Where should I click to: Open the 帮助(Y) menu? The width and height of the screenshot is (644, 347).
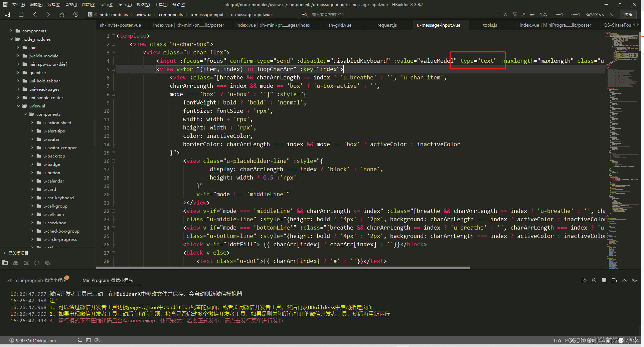[179, 5]
